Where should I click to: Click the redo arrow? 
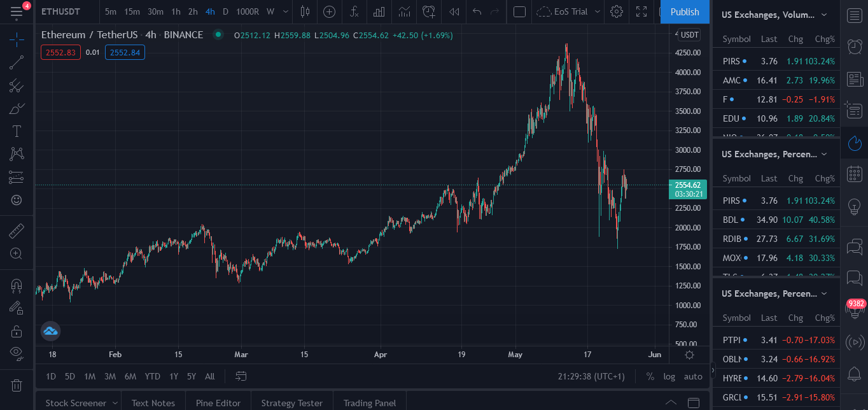pos(495,11)
